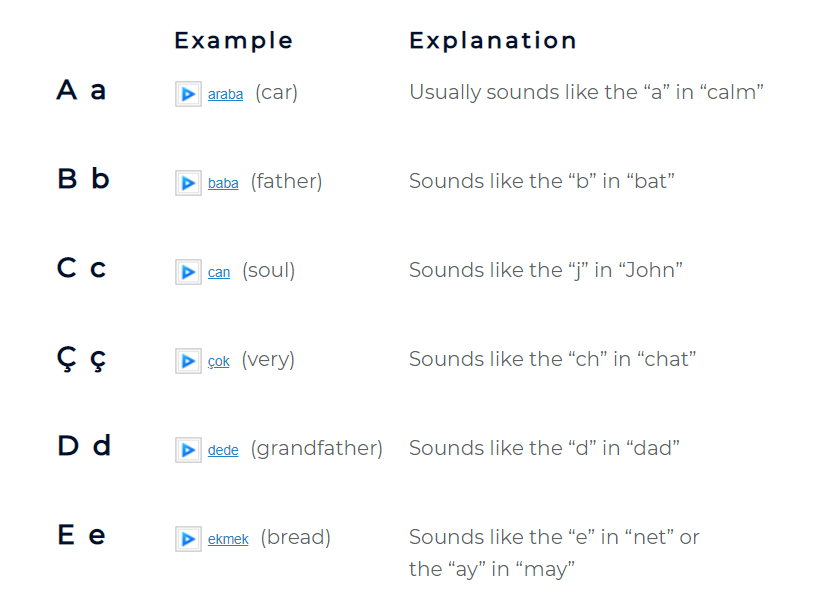Image resolution: width=824 pixels, height=601 pixels.
Task: Click the Ç ç letter label
Action: coord(81,359)
